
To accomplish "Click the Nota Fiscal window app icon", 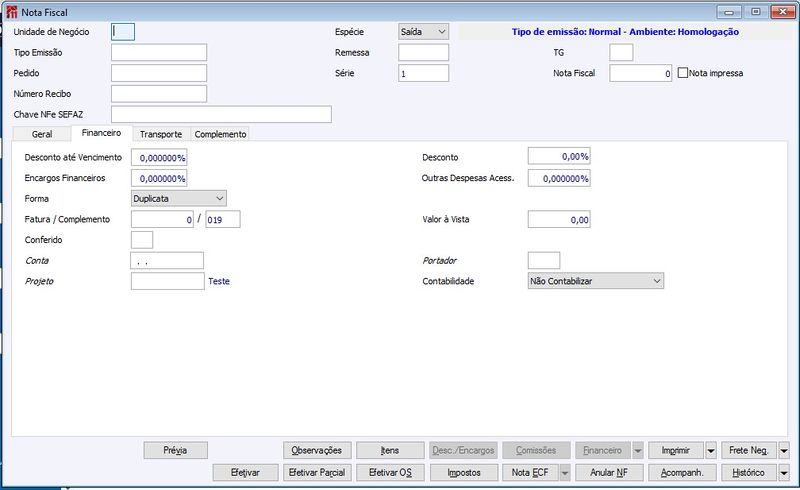I will click(12, 12).
